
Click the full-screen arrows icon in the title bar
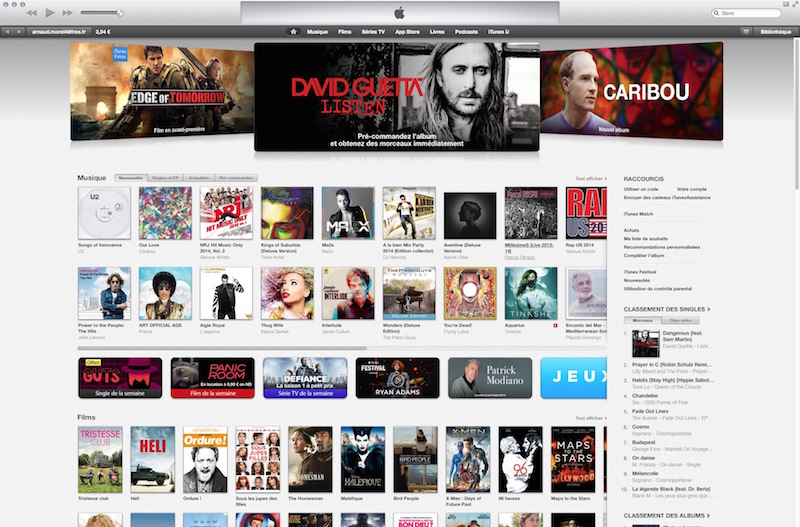coord(794,4)
